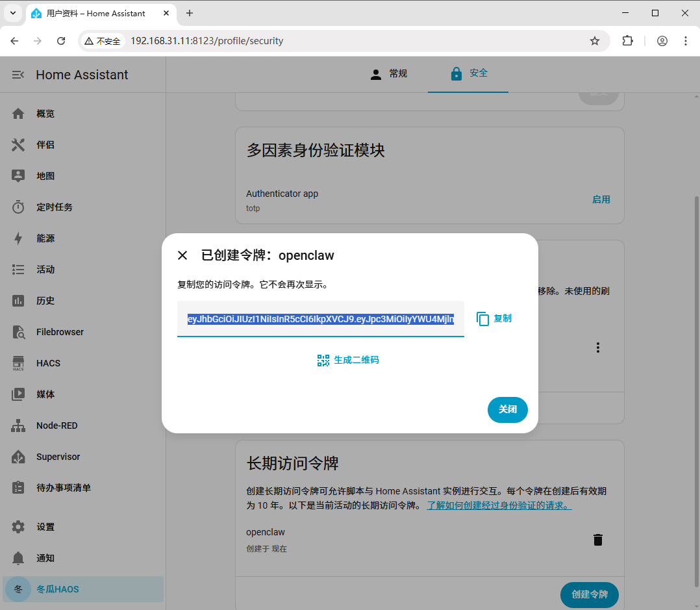
Task: Open 设置 gear in sidebar
Action: [x=83, y=527]
